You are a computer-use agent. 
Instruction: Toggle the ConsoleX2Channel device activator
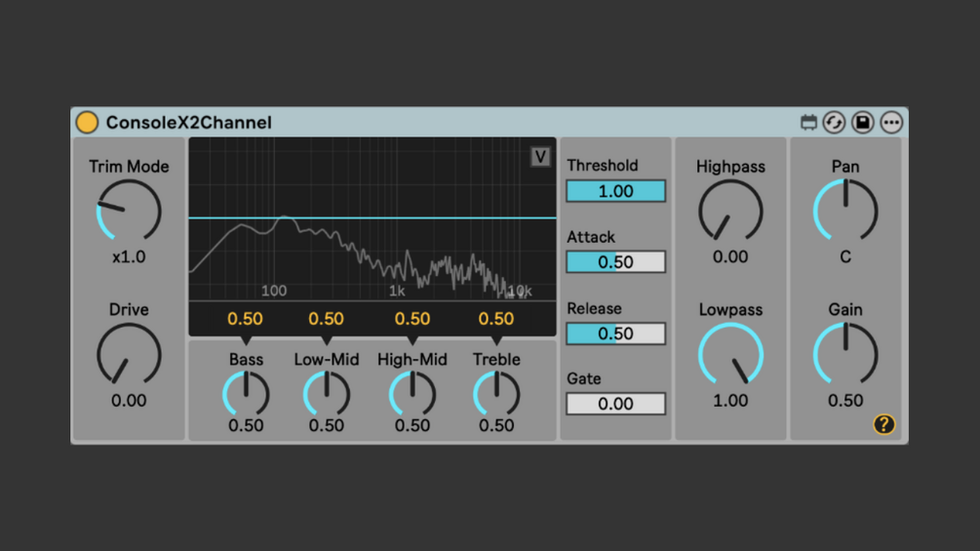(x=87, y=123)
